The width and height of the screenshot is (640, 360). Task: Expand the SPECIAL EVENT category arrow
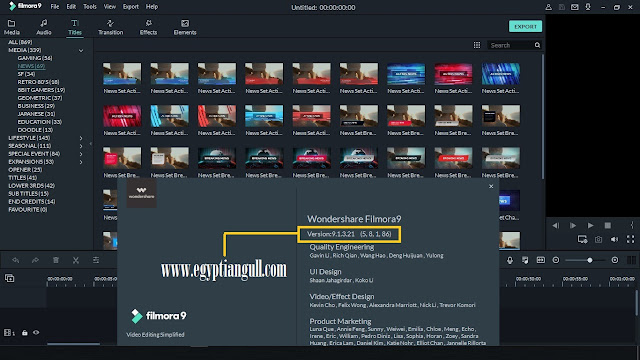point(81,154)
